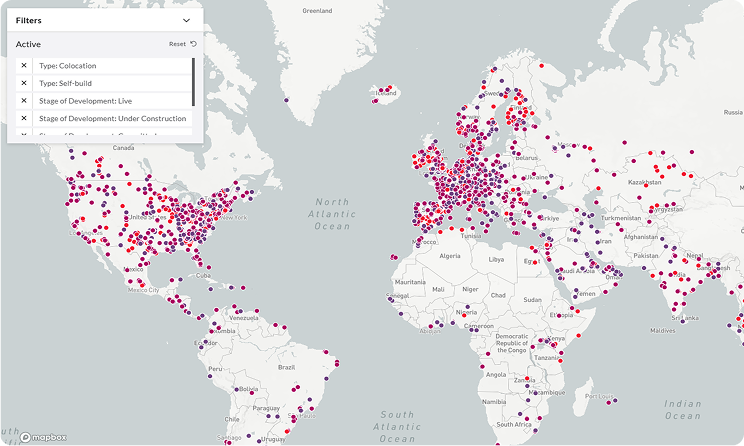Click the Maldives map label

[662, 330]
